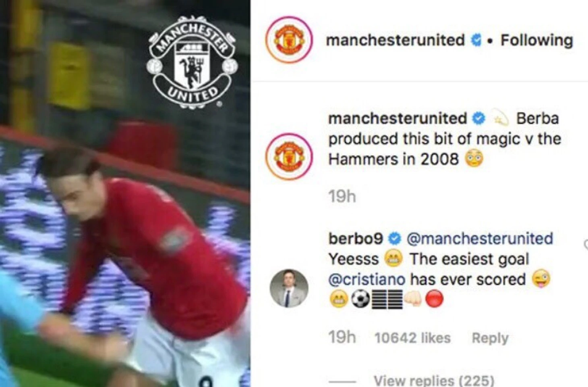Click verified badge in caption line
Viewport: 588px width, 387px height.
tap(478, 118)
